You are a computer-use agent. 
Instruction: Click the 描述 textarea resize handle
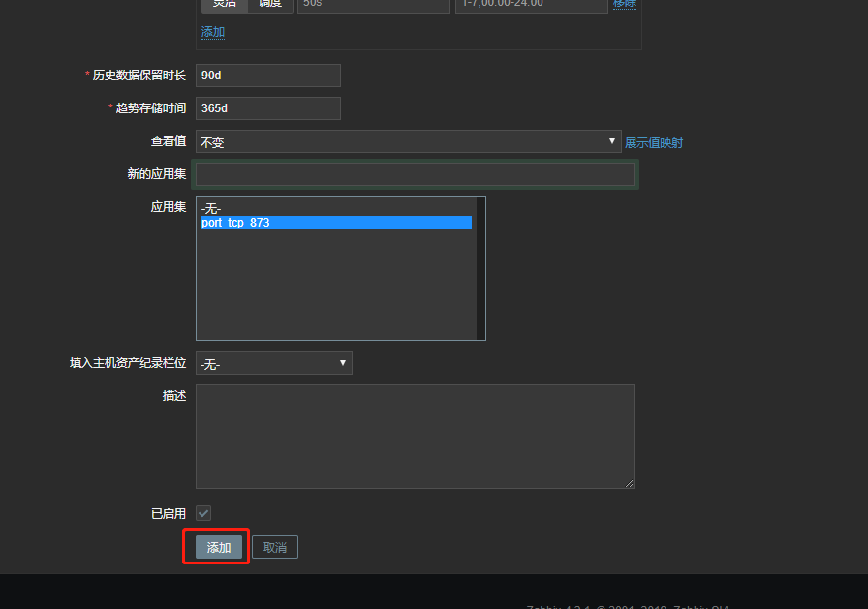[x=630, y=484]
